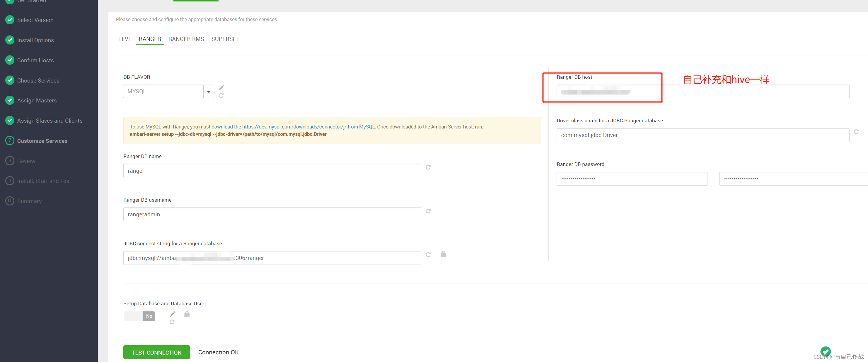The height and width of the screenshot is (362, 868).
Task: Click lock icon beside JDBC connect string
Action: [443, 254]
